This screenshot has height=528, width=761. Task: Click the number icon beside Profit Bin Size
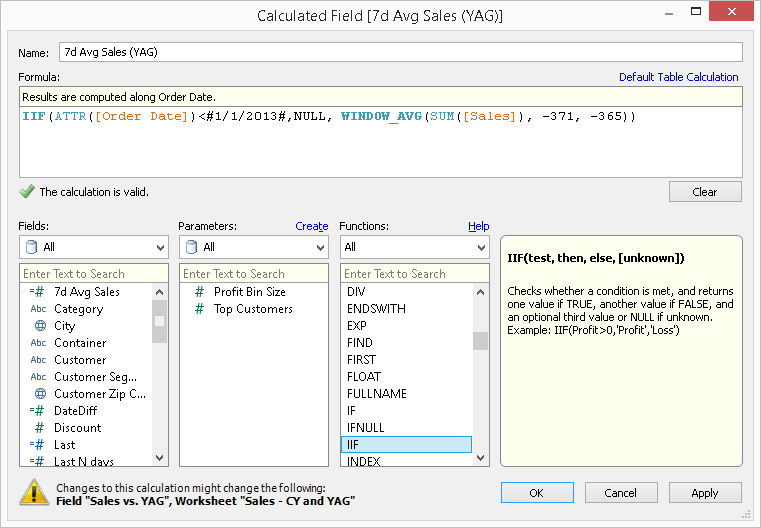[x=199, y=292]
